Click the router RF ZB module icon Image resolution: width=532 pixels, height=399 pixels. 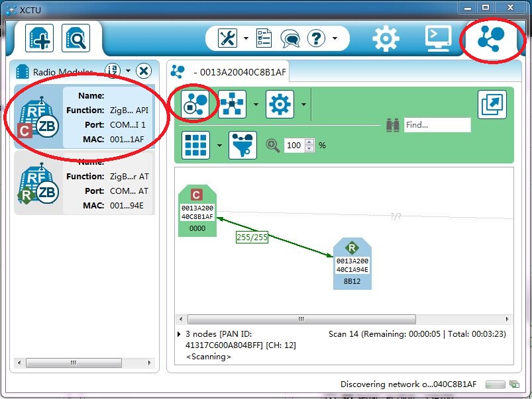pyautogui.click(x=38, y=183)
